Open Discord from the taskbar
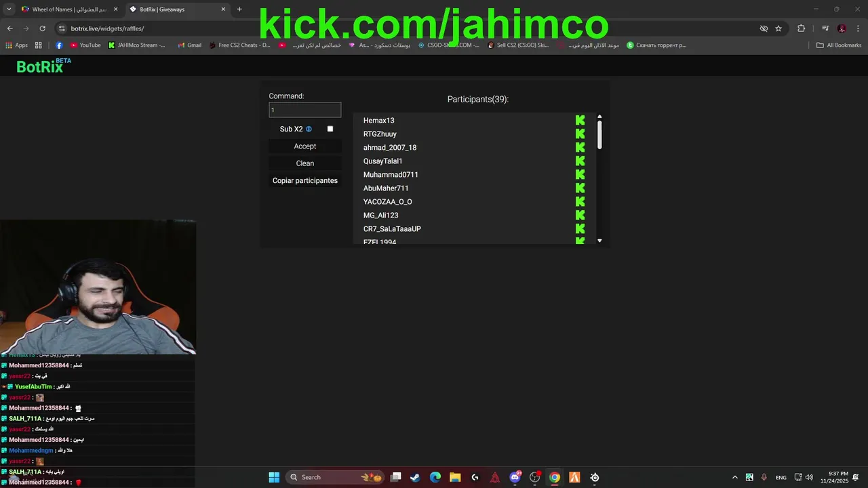 point(515,477)
